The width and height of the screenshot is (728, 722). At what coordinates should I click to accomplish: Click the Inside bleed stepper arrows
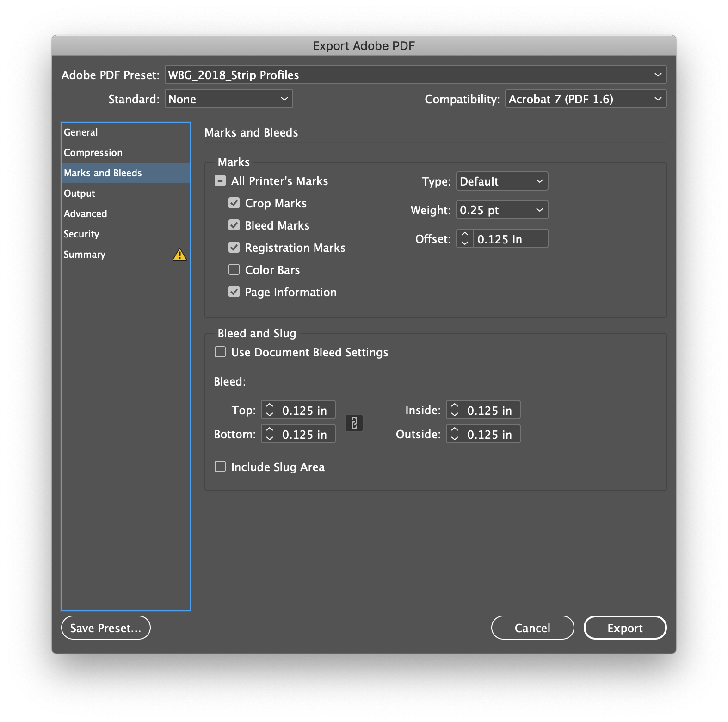pyautogui.click(x=455, y=410)
